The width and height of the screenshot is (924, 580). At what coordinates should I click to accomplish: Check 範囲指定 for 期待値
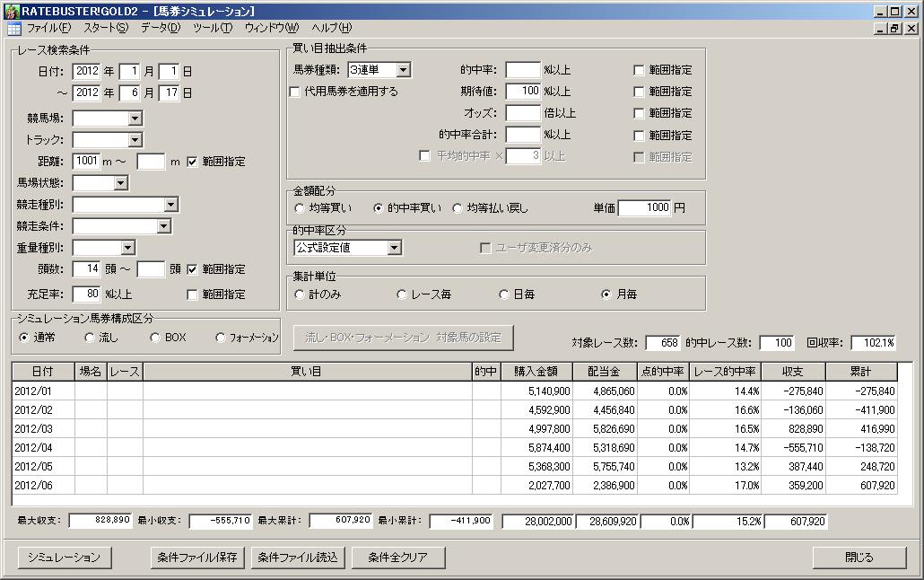coord(638,92)
